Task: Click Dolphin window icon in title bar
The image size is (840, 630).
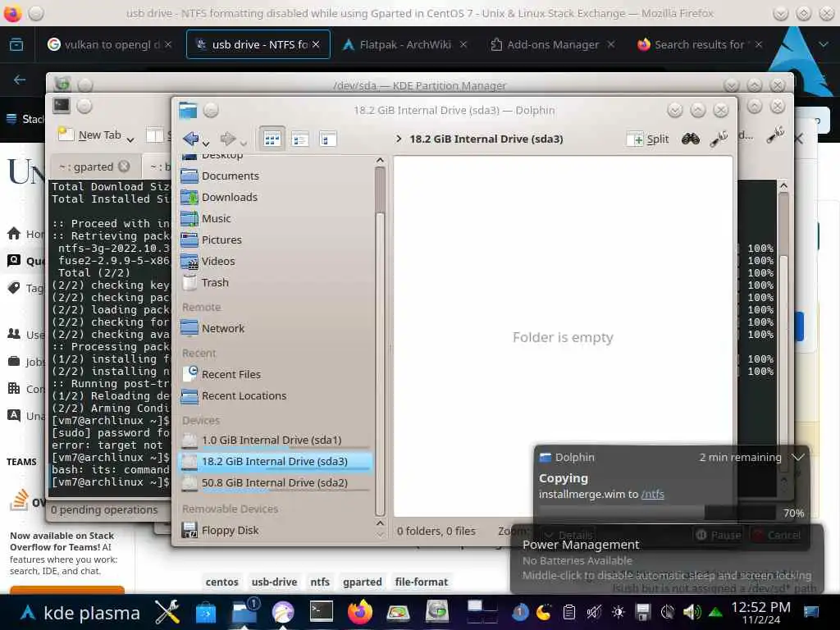Action: tap(188, 110)
